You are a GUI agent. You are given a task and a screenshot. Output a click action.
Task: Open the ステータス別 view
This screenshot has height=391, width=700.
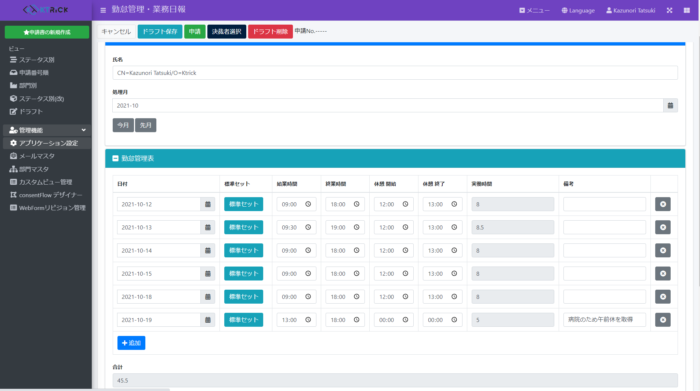pyautogui.click(x=32, y=60)
